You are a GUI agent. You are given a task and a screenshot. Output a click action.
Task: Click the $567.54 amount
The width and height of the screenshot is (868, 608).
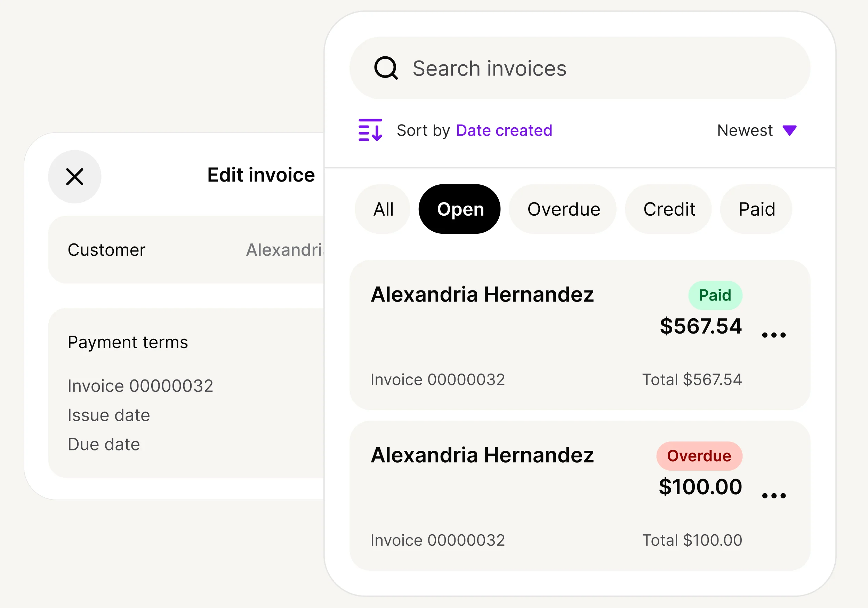(700, 326)
